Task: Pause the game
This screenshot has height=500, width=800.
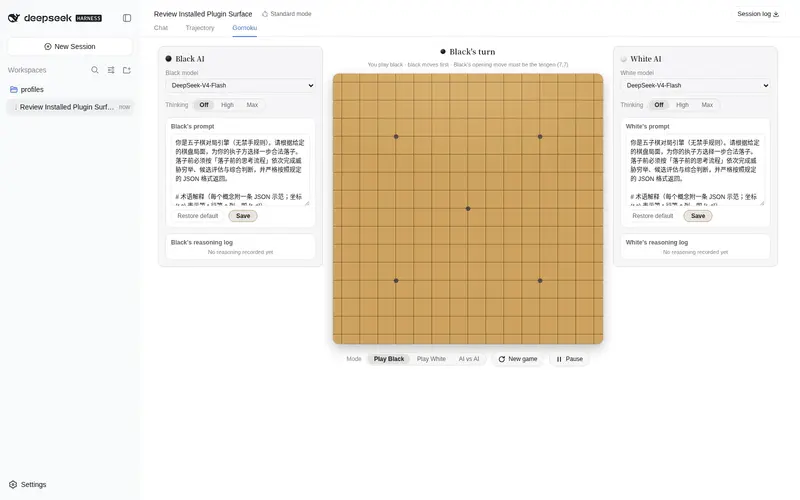Action: [569, 359]
